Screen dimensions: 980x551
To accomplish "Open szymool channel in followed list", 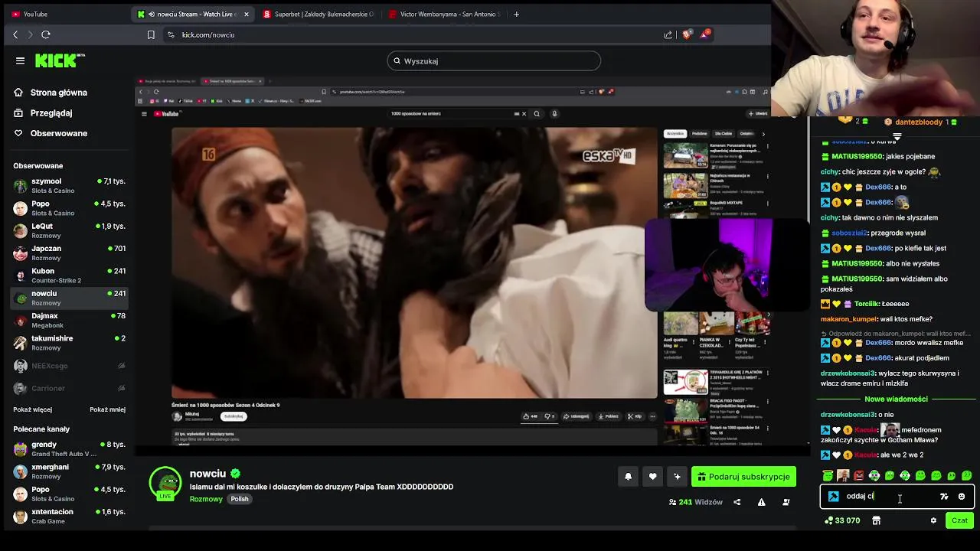I will tap(69, 185).
